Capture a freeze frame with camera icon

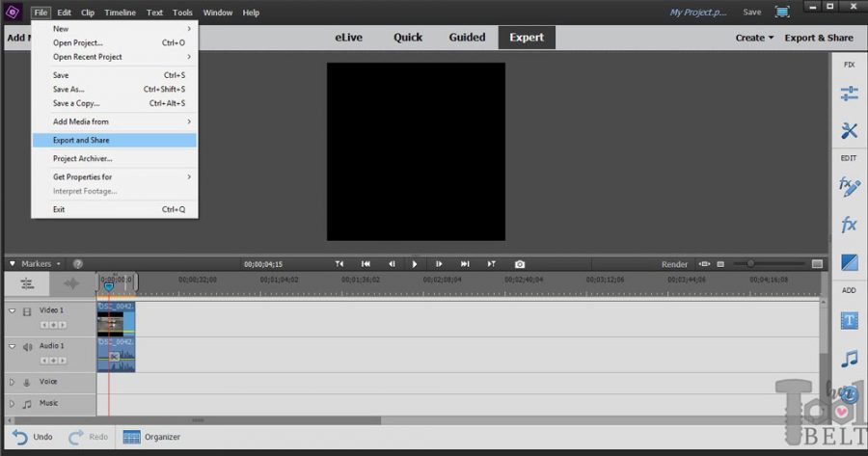[x=519, y=264]
